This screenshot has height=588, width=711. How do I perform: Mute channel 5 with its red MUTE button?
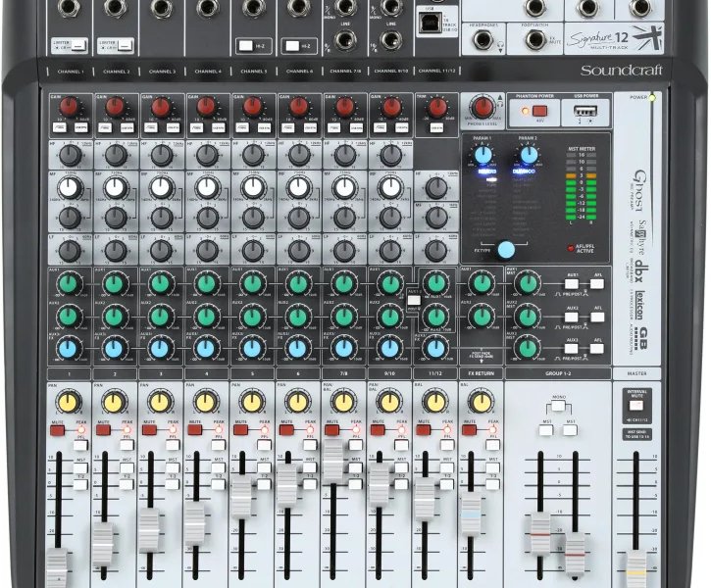[240, 429]
